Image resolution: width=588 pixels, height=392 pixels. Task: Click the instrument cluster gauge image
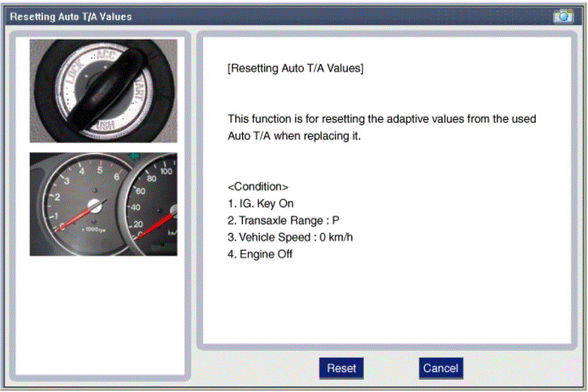[x=104, y=204]
